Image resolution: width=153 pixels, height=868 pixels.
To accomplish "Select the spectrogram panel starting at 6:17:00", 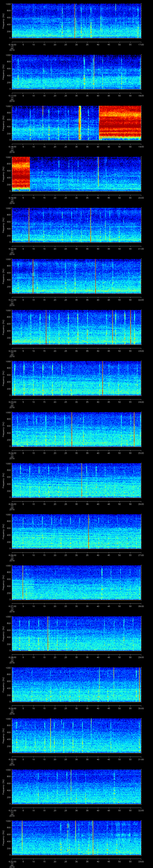I will coord(76,72).
